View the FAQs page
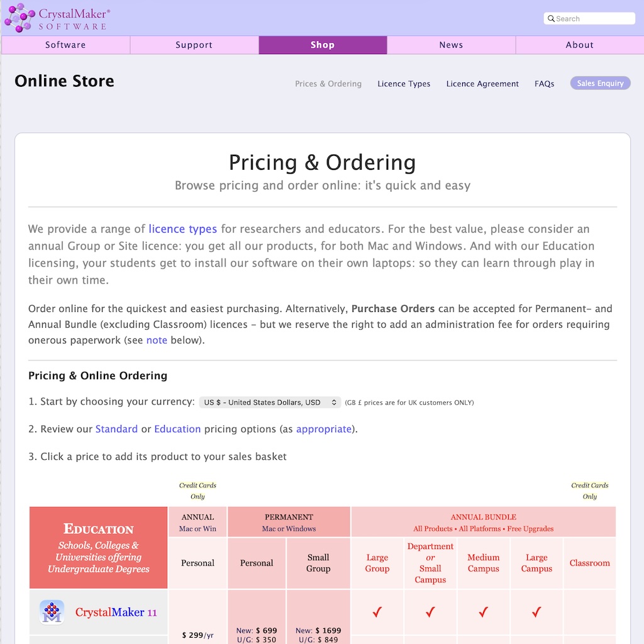 544,84
